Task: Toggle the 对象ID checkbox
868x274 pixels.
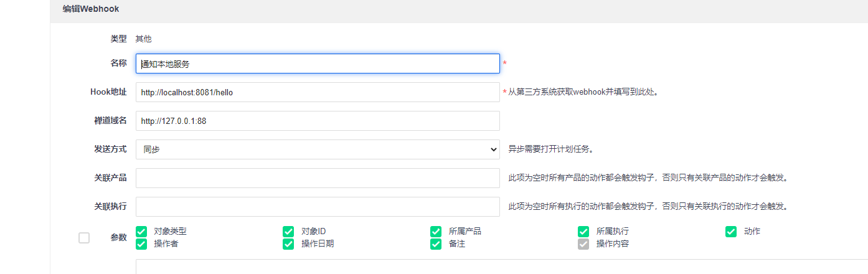Action: click(x=288, y=232)
